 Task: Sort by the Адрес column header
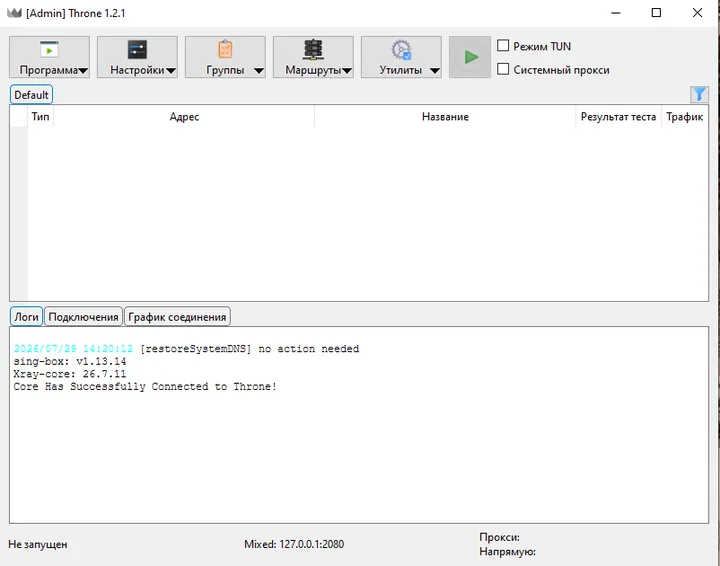coord(184,117)
